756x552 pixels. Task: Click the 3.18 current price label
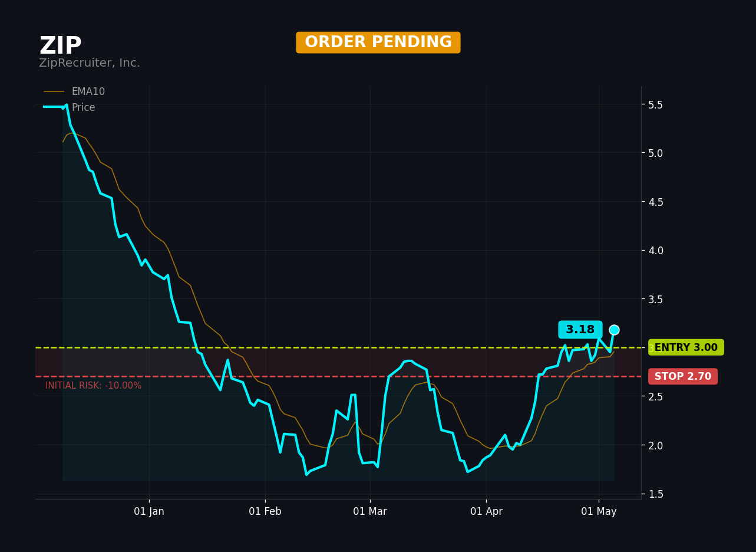(x=580, y=330)
